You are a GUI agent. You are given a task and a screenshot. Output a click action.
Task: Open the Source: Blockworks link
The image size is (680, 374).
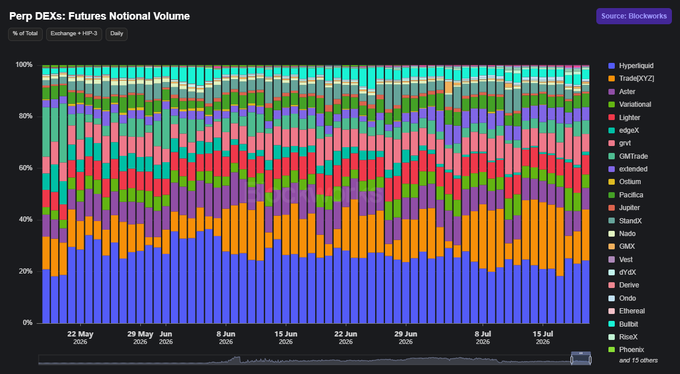point(634,16)
